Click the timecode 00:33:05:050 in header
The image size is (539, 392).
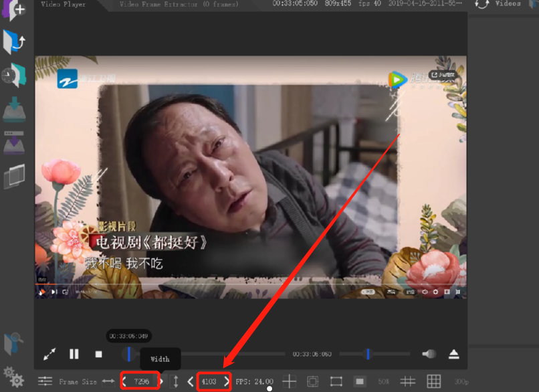295,3
